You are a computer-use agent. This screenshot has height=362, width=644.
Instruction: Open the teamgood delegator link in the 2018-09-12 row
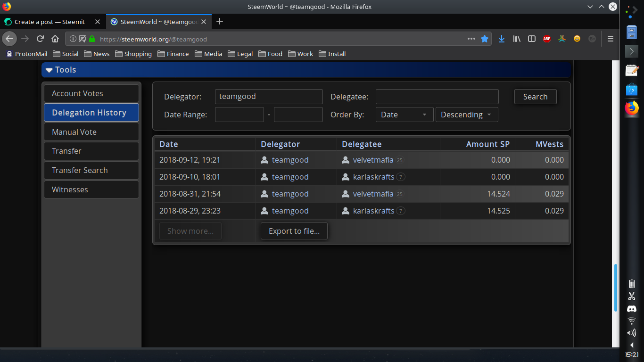[x=290, y=160]
